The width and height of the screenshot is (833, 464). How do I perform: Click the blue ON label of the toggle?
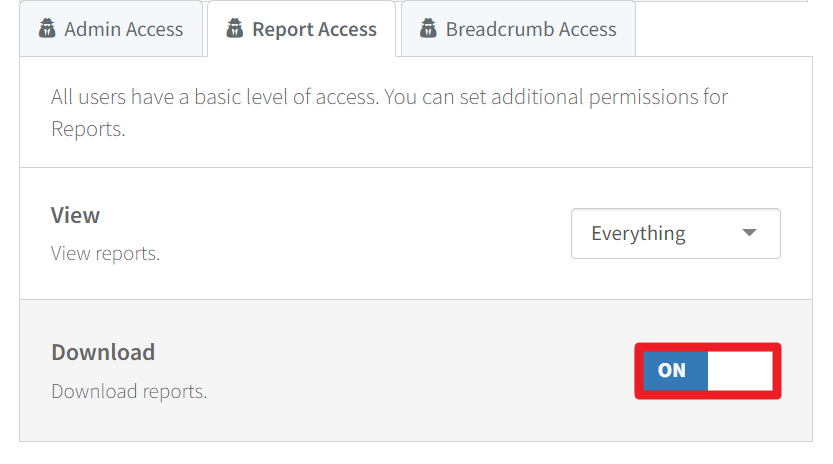(672, 371)
